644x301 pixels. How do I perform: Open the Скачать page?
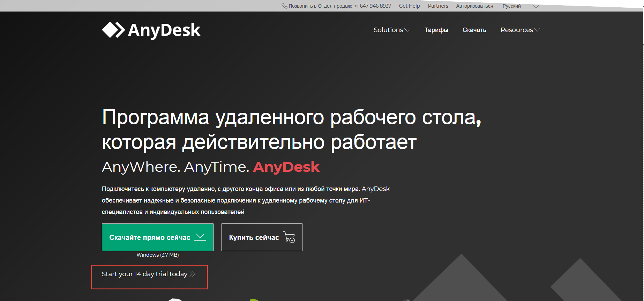pos(474,30)
